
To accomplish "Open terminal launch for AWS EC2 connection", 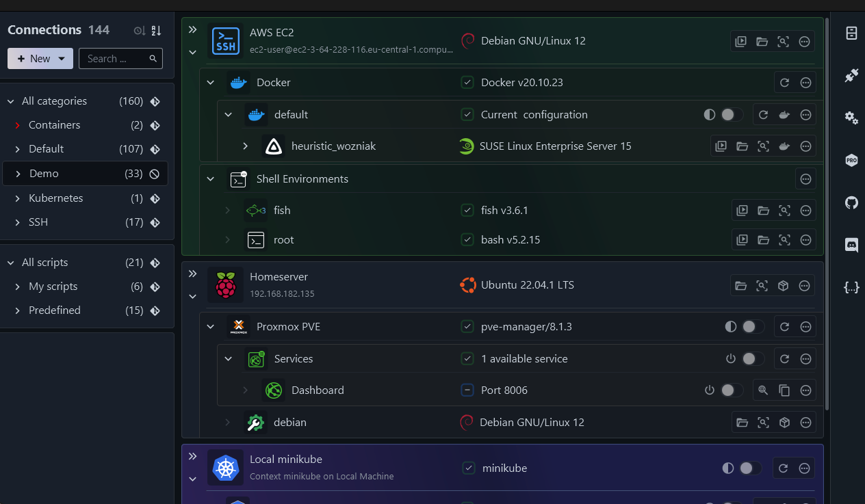I will (x=740, y=41).
